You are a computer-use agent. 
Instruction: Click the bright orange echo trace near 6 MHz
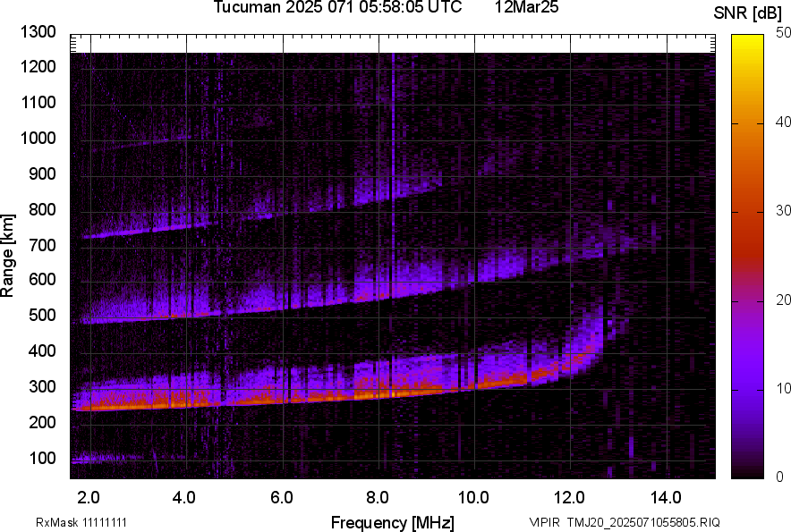coord(283,399)
